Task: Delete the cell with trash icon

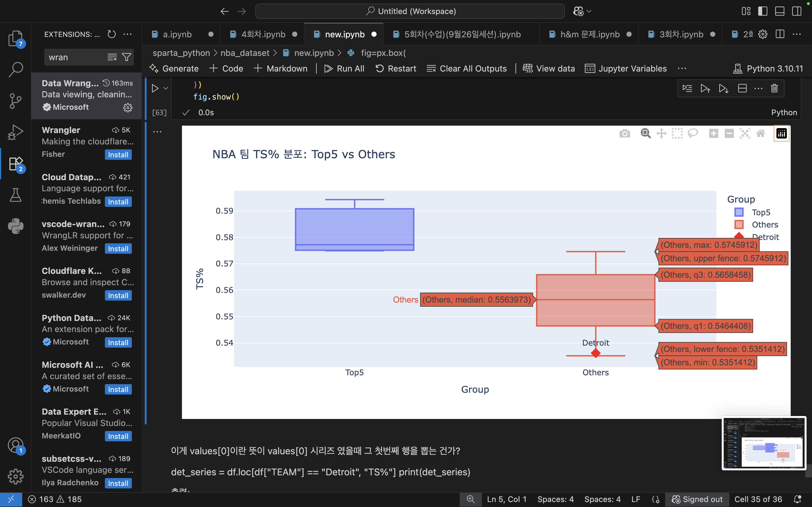Action: [774, 88]
